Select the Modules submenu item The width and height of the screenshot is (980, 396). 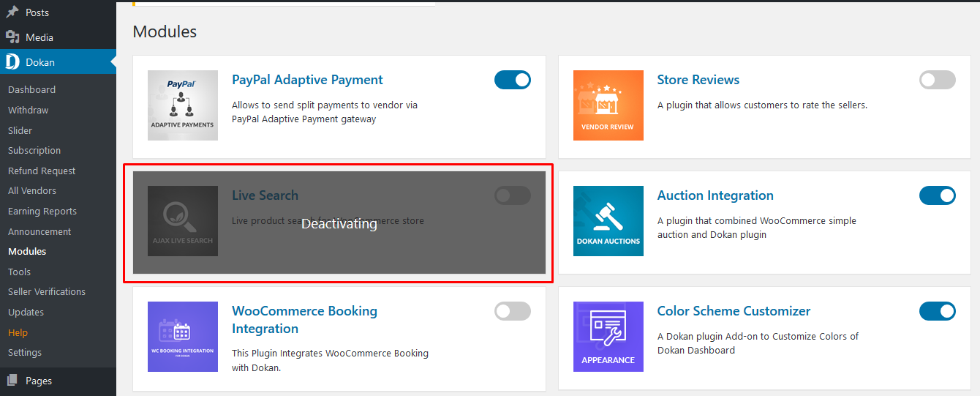click(x=27, y=251)
